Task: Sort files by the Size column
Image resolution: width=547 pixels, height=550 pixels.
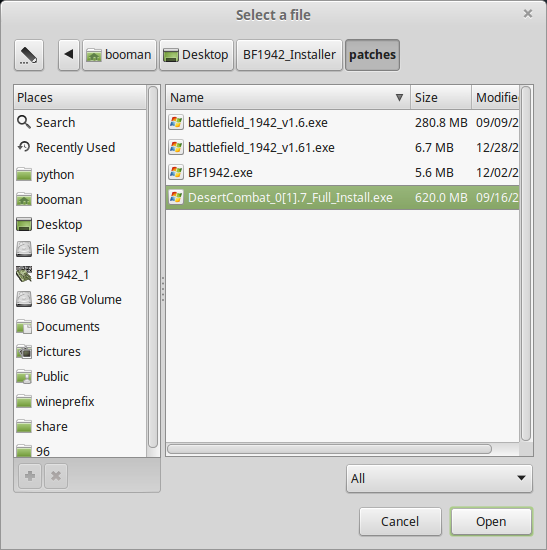Action: (x=441, y=97)
